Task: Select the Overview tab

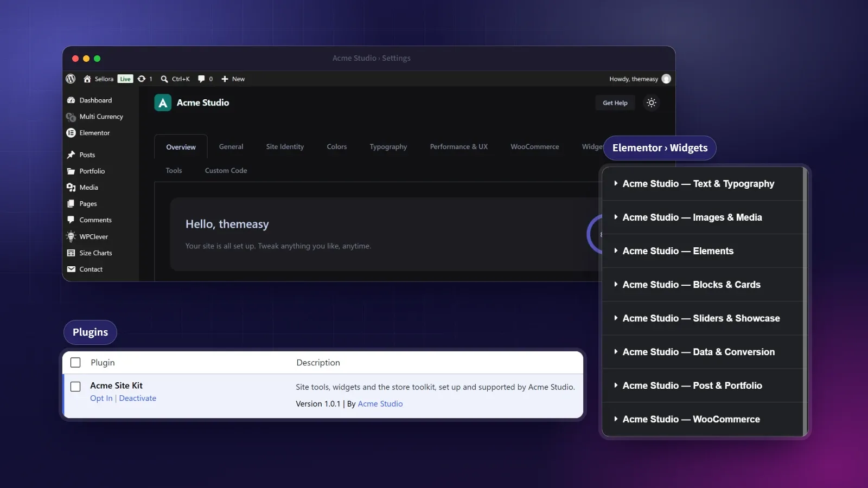Action: pyautogui.click(x=181, y=147)
